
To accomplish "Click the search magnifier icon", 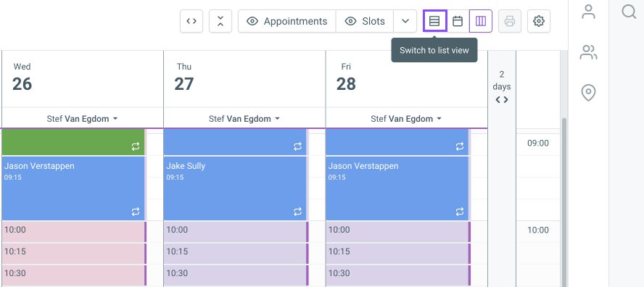I will coord(629,11).
